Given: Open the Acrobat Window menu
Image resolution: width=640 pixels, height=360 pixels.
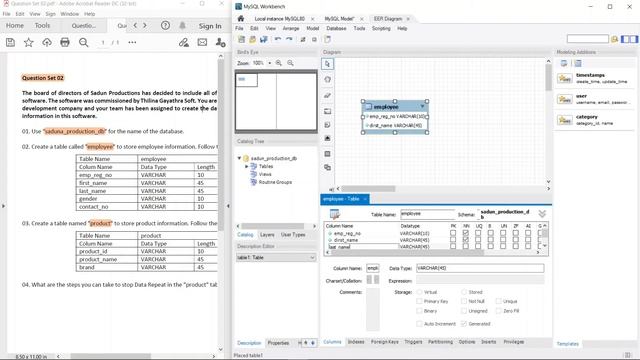Looking at the screenshot, I should [x=69, y=14].
